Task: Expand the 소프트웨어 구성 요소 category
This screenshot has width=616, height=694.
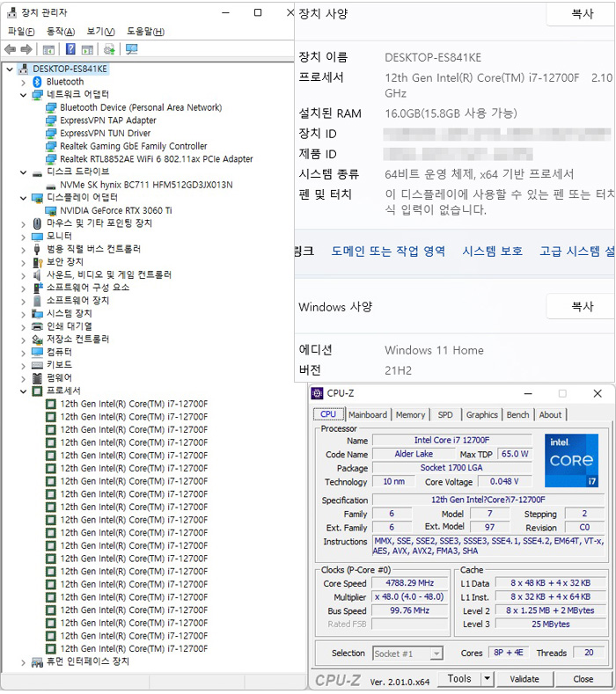Action: 24,289
